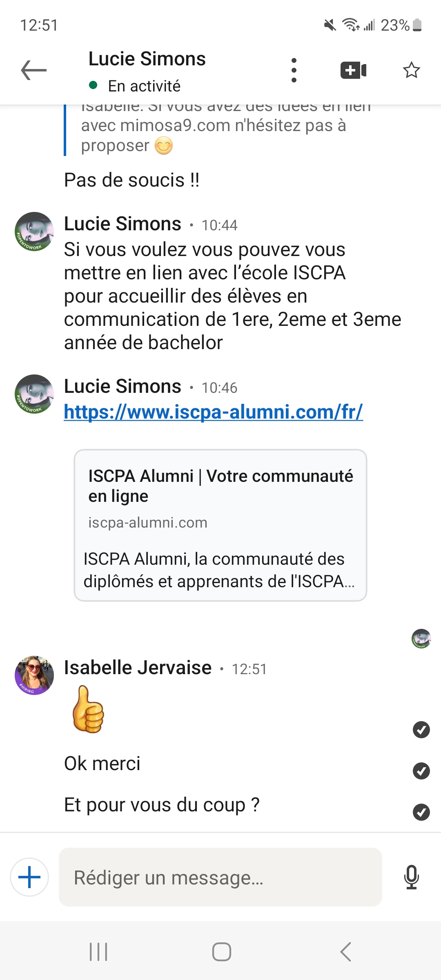
Task: Open the iscpa-alumni.com hyperlink
Action: (x=213, y=412)
